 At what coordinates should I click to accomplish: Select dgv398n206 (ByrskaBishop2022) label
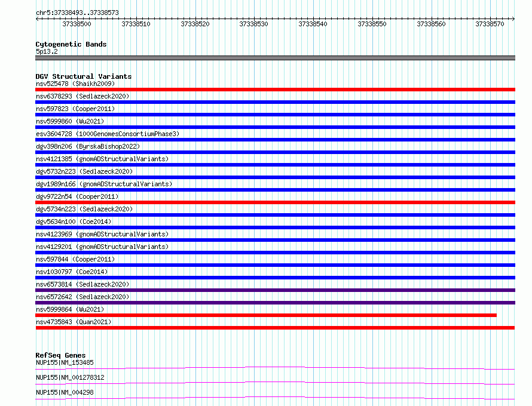pos(88,146)
